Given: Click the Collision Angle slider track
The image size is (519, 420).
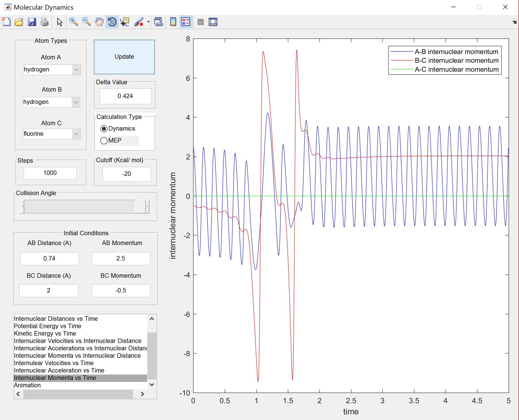Looking at the screenshot, I should 80,206.
